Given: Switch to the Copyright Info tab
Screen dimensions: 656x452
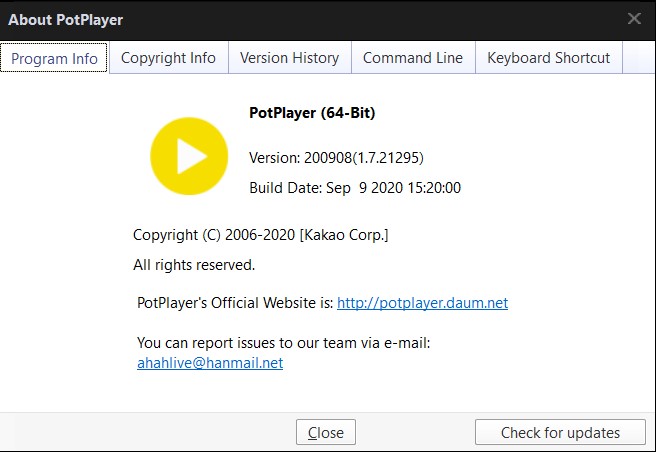Looking at the screenshot, I should (168, 58).
